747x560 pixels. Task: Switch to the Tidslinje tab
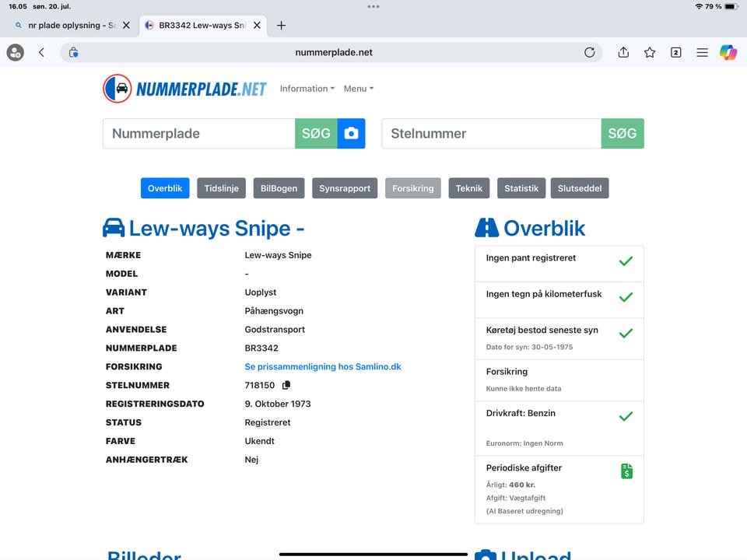[x=222, y=188]
